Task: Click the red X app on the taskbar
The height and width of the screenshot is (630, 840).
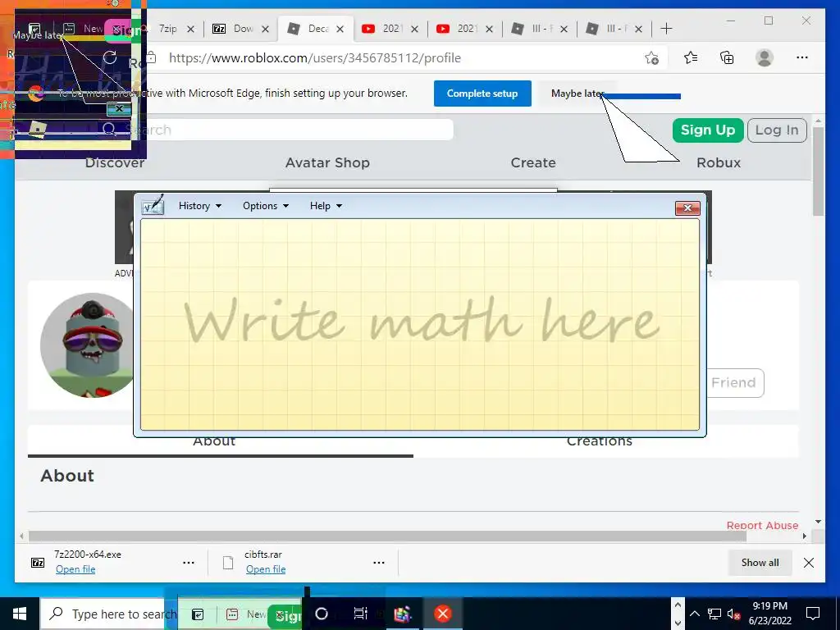Action: [442, 614]
